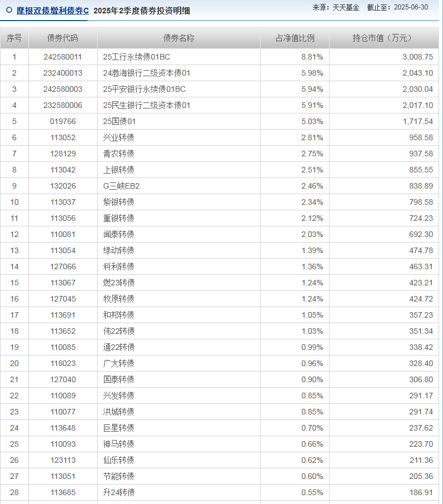Select bond code 242580003
The height and width of the screenshot is (504, 443).
63,89
